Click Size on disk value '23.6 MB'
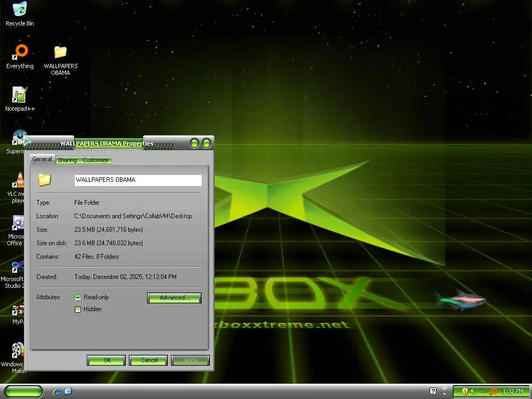Viewport: 532px width, 399px height. (109, 243)
